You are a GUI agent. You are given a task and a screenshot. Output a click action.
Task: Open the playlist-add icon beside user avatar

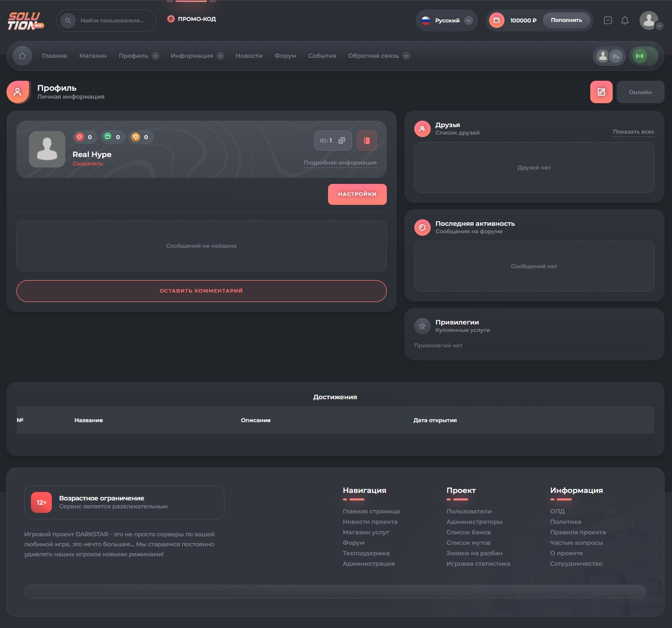coord(616,56)
